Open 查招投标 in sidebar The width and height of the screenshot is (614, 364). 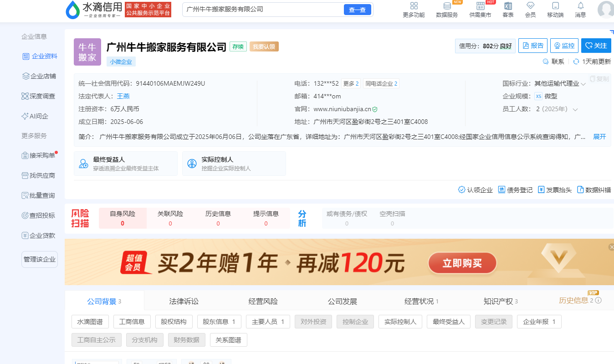click(39, 215)
